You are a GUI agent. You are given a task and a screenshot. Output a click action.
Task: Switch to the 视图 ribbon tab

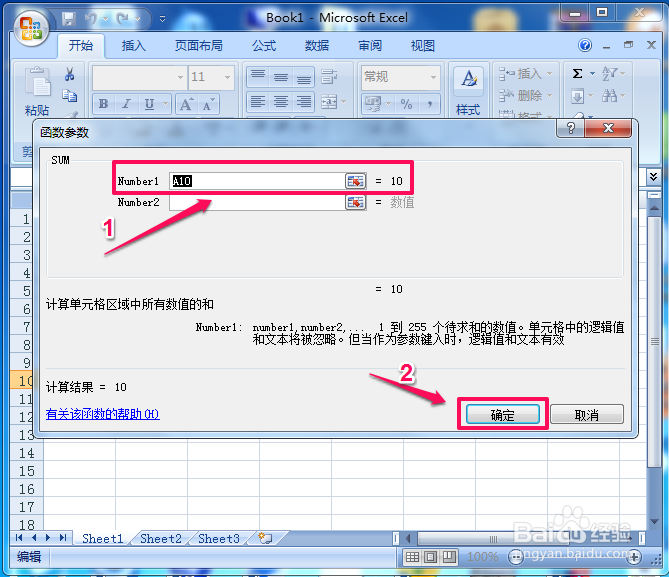423,45
